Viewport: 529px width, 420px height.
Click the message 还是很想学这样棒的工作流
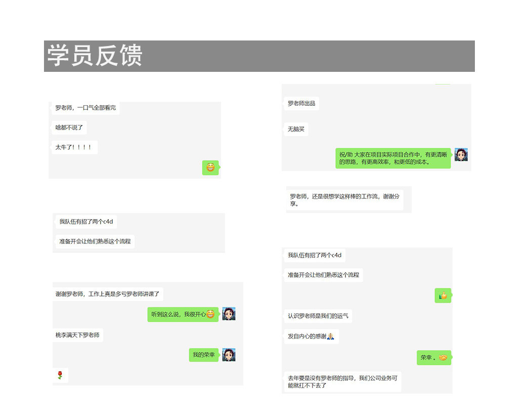click(x=344, y=200)
